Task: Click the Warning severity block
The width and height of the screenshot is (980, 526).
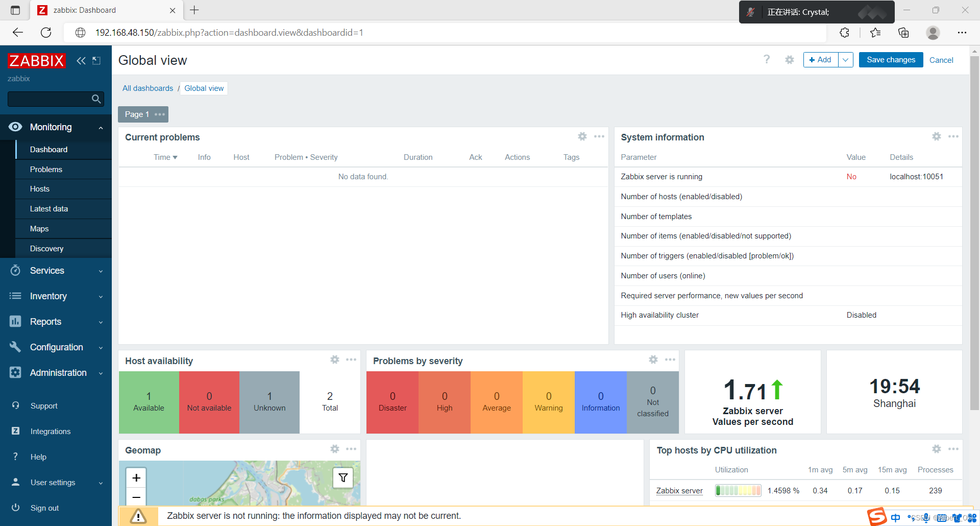Action: point(549,402)
